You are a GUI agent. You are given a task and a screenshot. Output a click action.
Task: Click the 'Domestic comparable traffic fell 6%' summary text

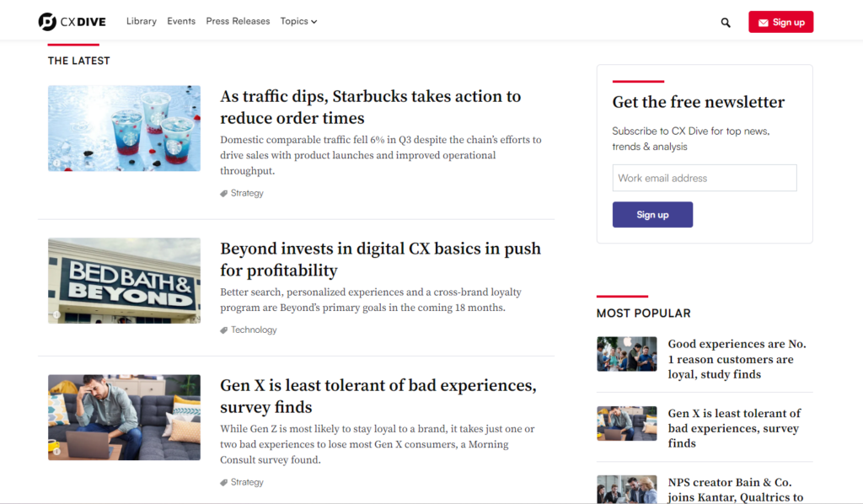[x=381, y=155]
